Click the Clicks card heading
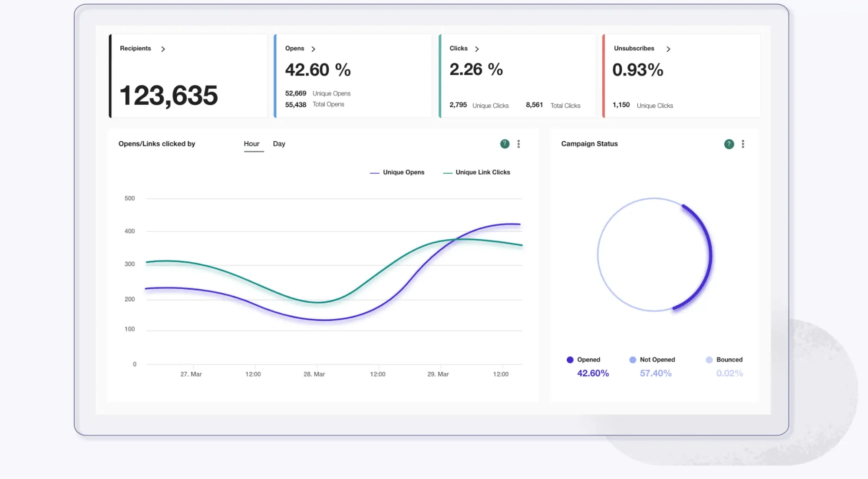 [x=459, y=48]
